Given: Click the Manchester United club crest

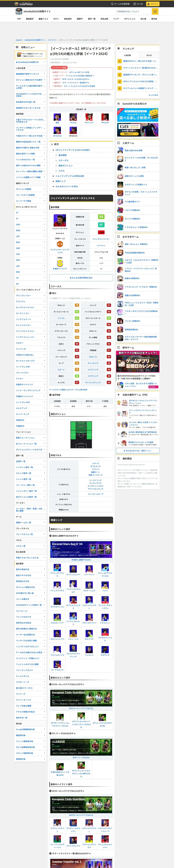Looking at the screenshot, I should tap(60, 244).
